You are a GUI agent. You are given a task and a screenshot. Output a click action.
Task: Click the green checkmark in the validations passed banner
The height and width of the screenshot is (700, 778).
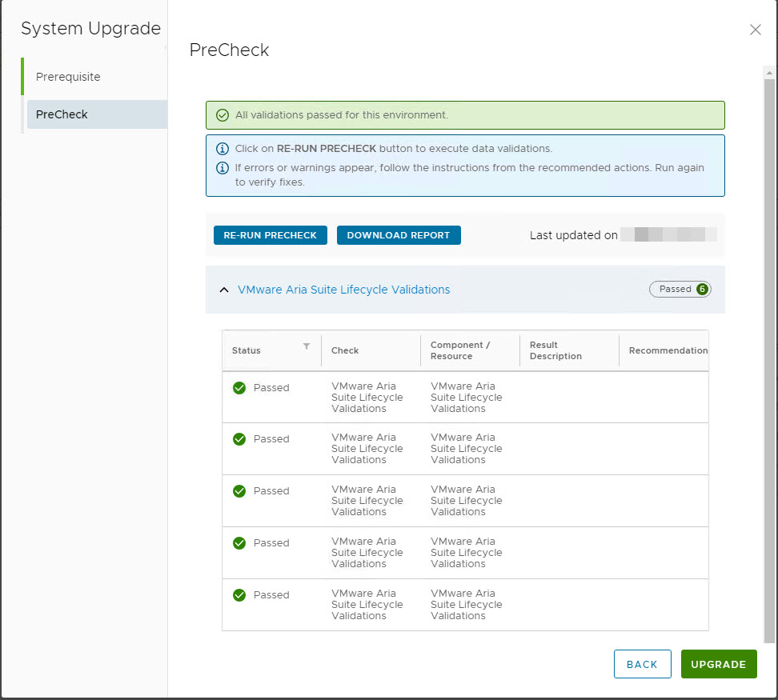coord(223,115)
